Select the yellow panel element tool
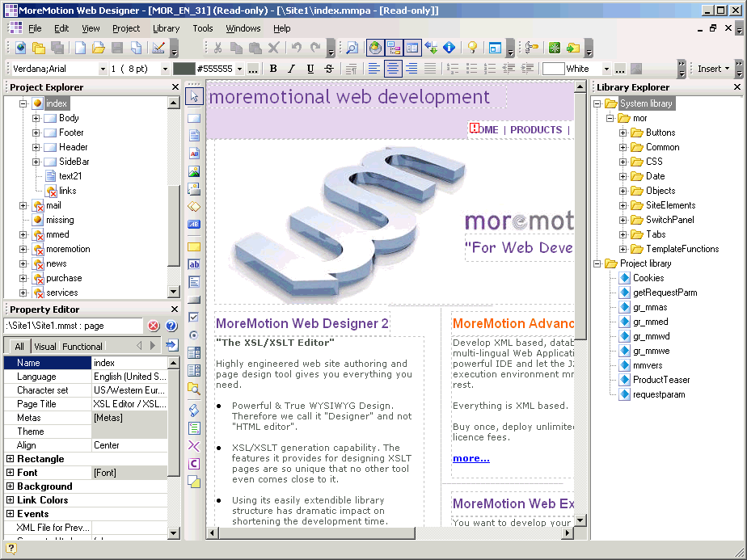 pos(194,246)
